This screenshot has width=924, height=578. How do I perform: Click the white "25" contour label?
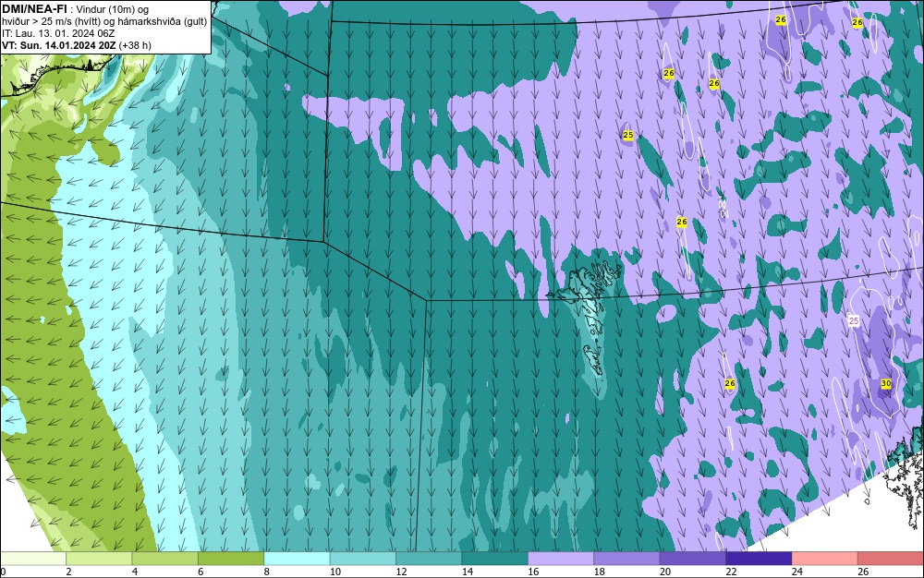[854, 320]
